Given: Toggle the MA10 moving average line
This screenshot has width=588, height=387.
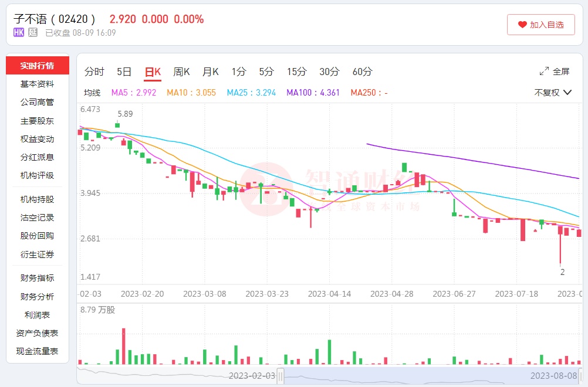Looking at the screenshot, I should [x=191, y=93].
